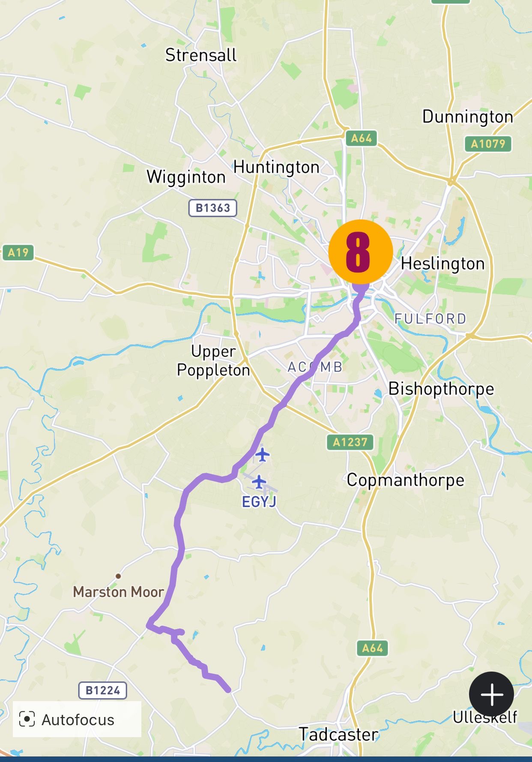Select the purple route end near Tadcaster

coord(228,690)
